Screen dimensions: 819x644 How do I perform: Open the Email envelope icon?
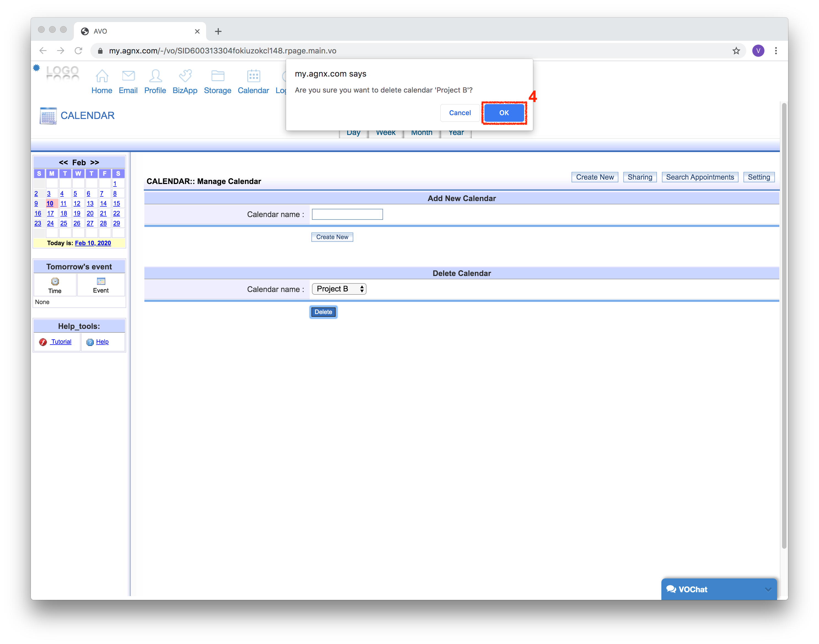point(128,76)
